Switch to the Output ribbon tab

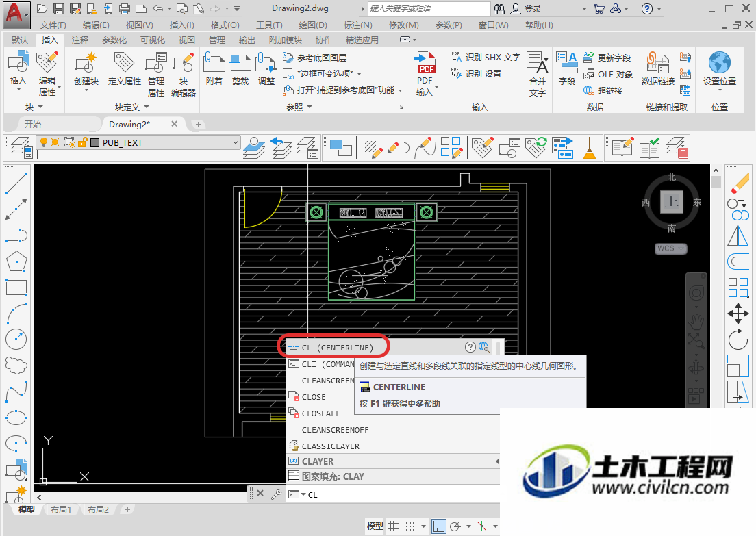[x=247, y=40]
